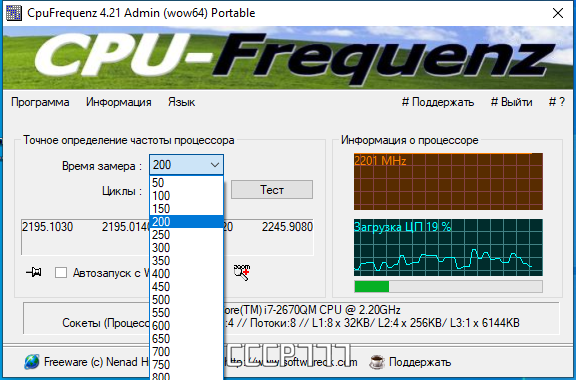Click the # Поддержать menu item

pos(438,102)
